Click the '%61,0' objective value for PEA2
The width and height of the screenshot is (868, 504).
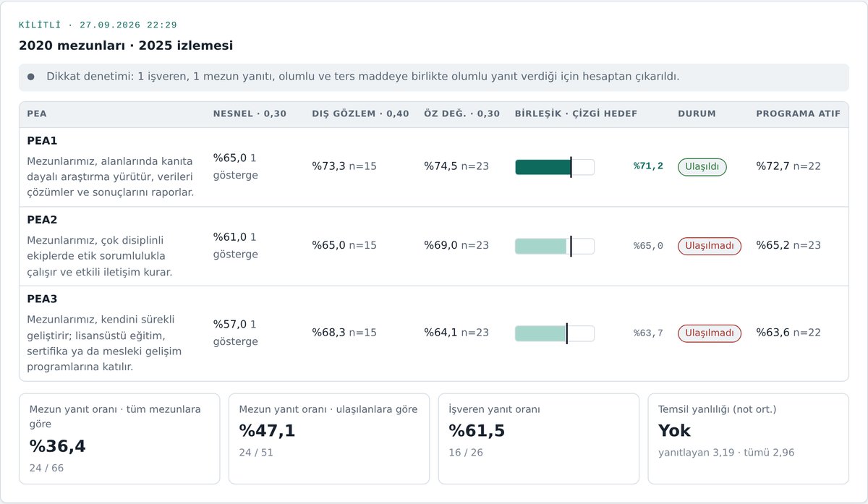[230, 237]
